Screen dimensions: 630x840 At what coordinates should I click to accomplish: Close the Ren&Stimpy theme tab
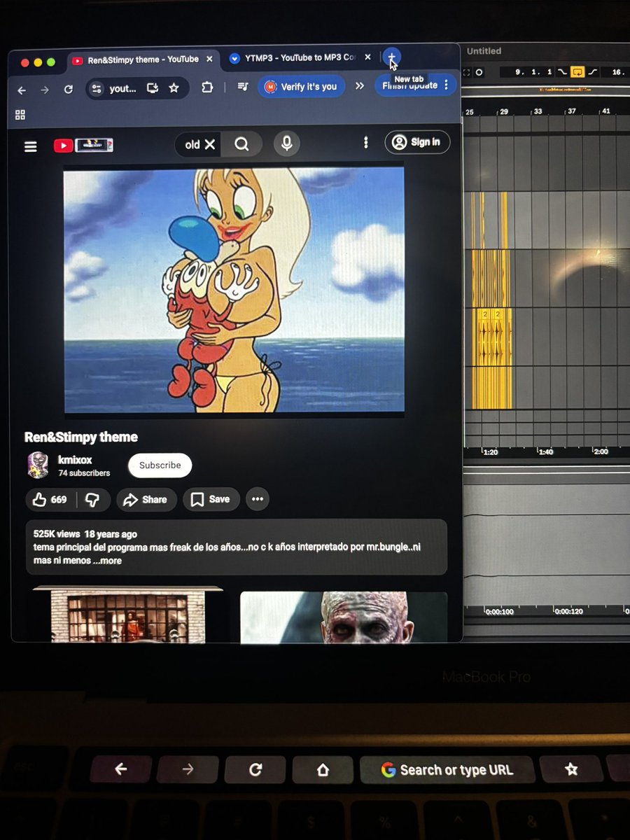(x=209, y=59)
